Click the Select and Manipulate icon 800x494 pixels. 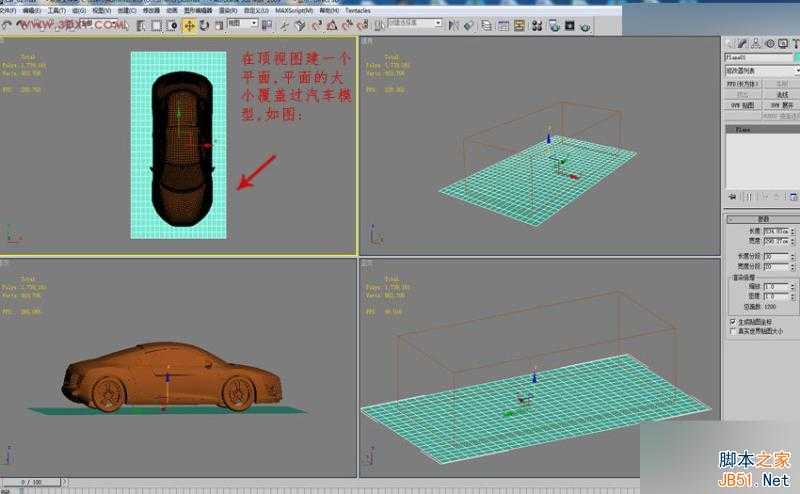(284, 26)
